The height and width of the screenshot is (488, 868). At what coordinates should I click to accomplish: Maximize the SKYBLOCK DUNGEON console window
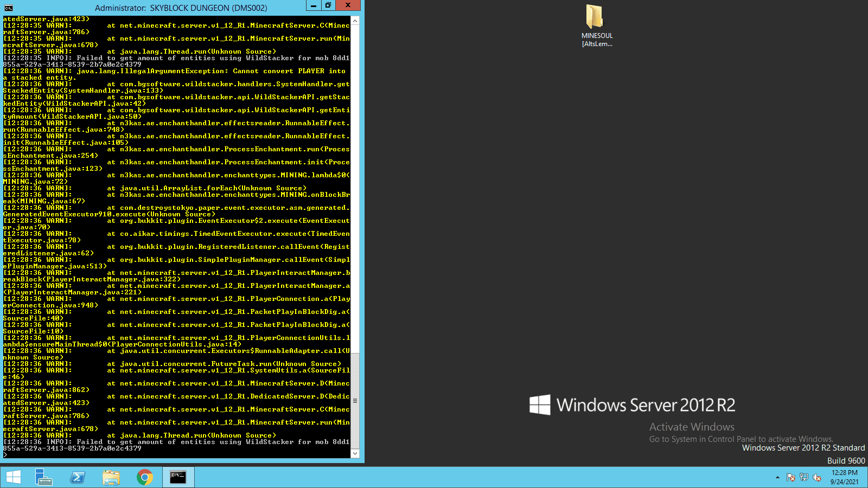(328, 6)
